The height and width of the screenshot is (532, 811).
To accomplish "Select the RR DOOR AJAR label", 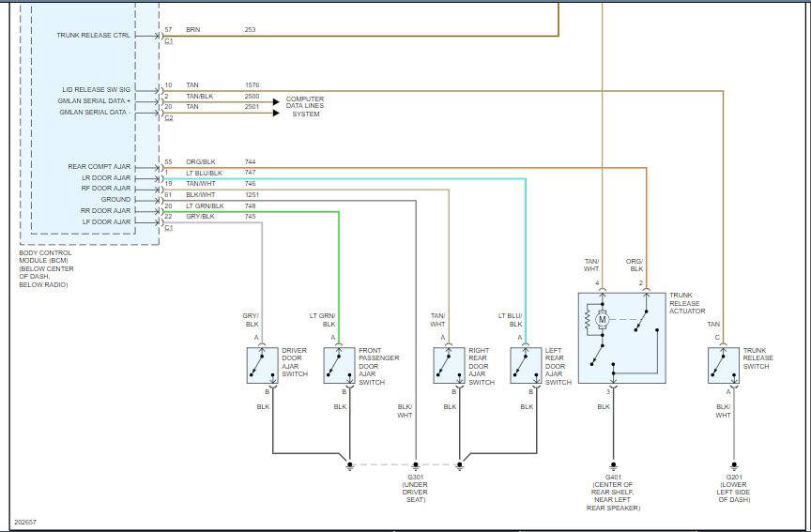I will [105, 210].
